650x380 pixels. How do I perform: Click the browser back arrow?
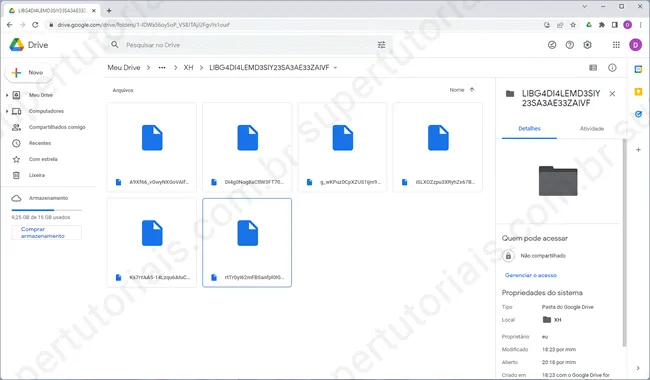pyautogui.click(x=10, y=25)
